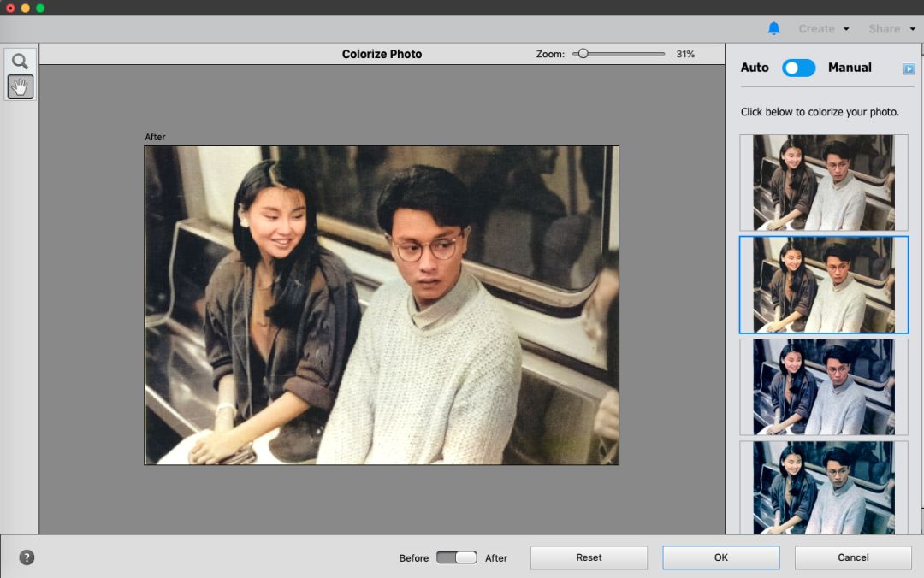Open the notifications bell
This screenshot has width=924, height=578.
773,28
